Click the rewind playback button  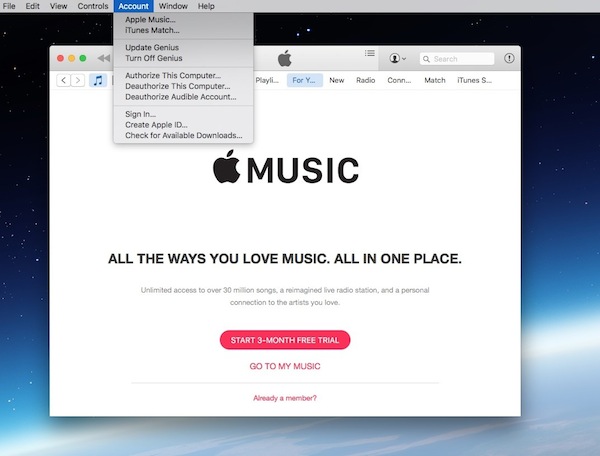point(104,58)
